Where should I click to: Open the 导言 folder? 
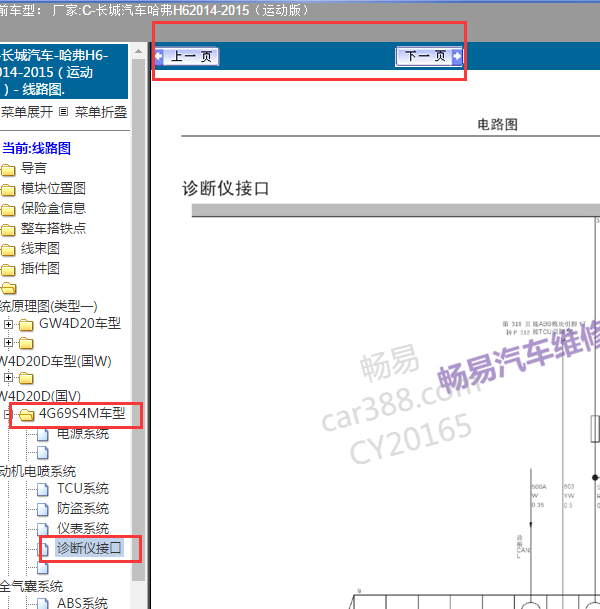34,168
